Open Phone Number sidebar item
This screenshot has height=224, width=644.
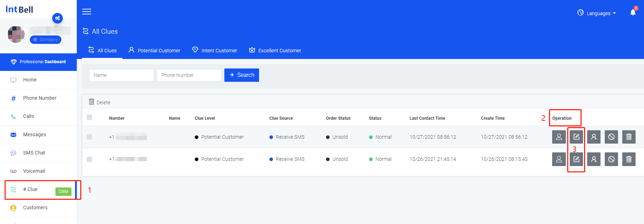pos(39,98)
